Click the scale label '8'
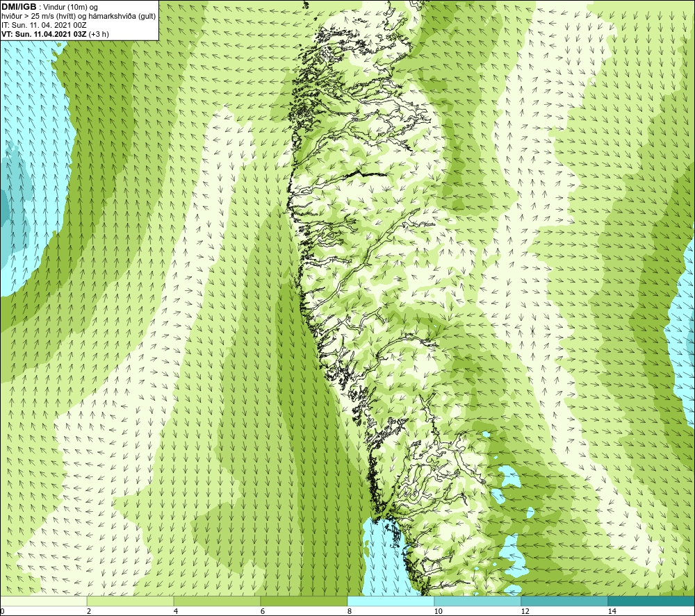Viewport: 695px width, 616px height. coord(350,612)
